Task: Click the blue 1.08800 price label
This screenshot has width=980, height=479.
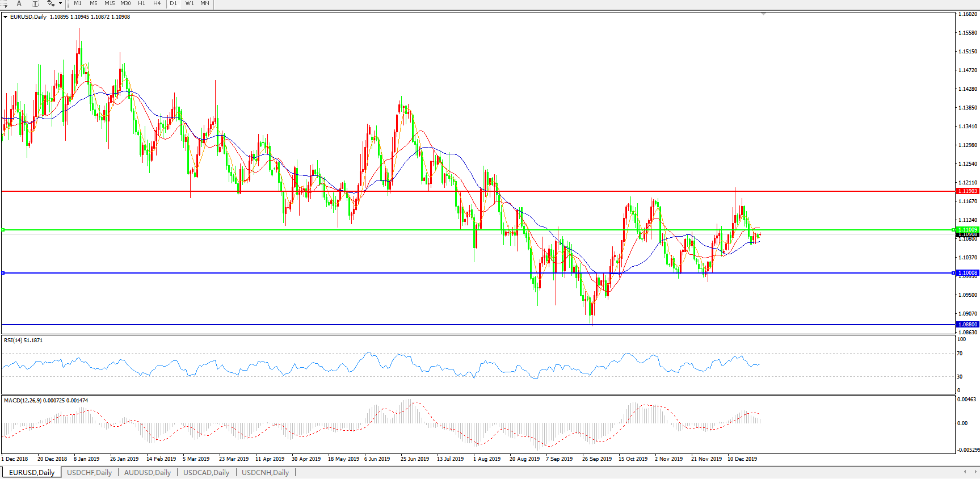Action: click(x=968, y=325)
